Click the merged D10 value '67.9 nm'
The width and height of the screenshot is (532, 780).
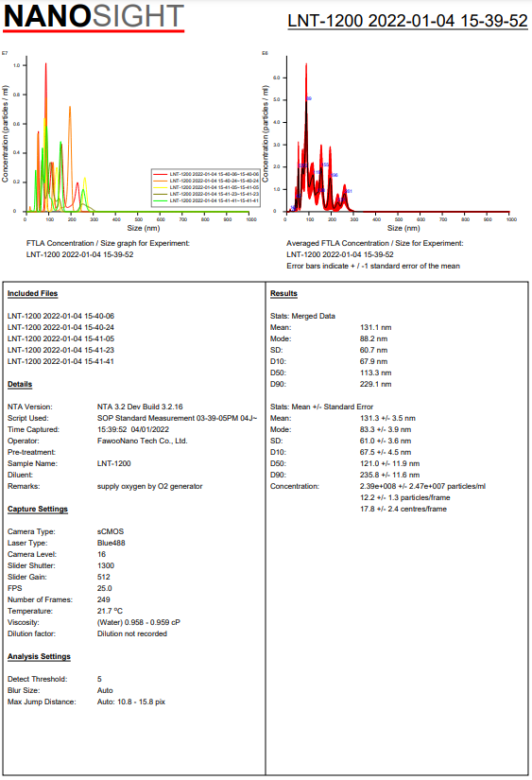(374, 362)
